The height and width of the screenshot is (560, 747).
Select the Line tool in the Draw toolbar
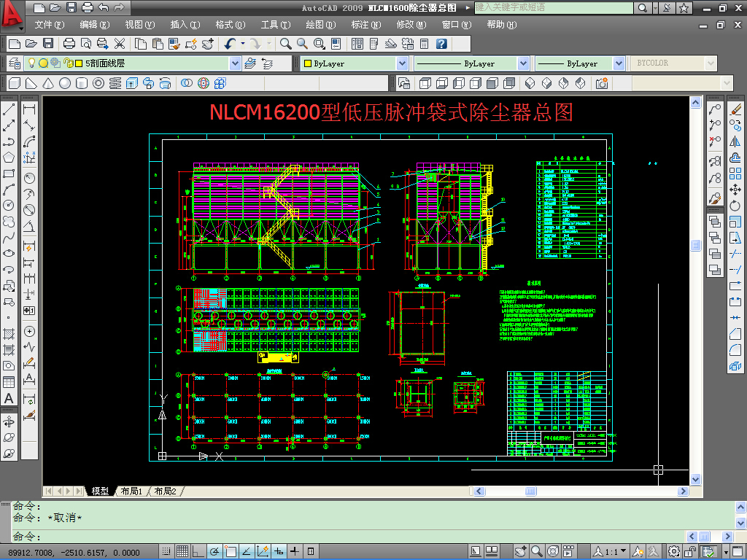pos(9,110)
